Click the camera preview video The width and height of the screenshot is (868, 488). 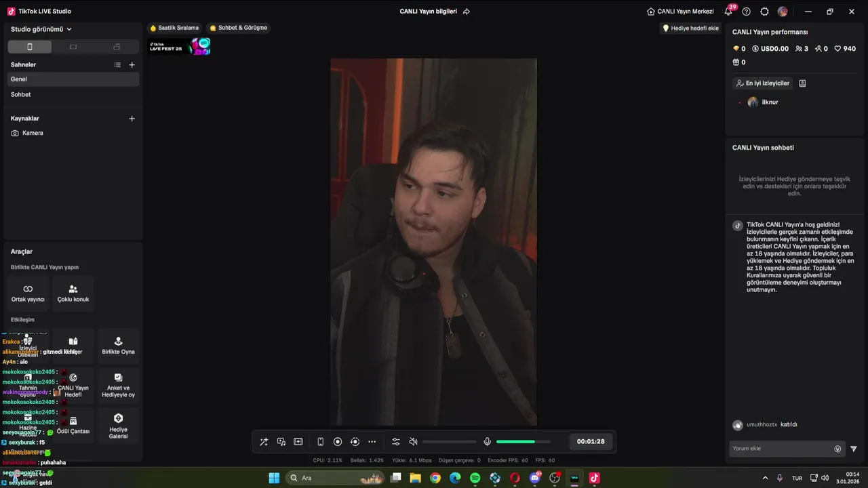[433, 242]
